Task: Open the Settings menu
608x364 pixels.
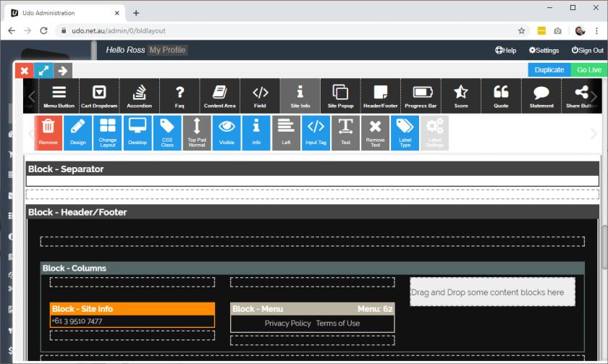Action: coord(544,50)
